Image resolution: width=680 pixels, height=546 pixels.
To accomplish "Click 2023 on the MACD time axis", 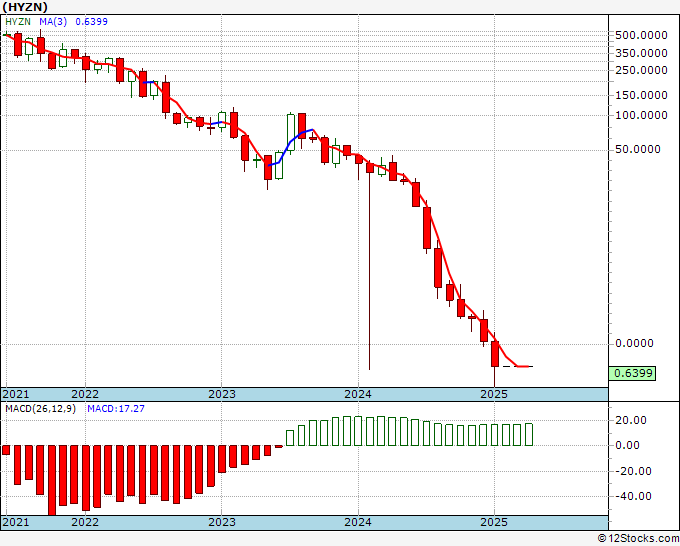I will pyautogui.click(x=222, y=522).
